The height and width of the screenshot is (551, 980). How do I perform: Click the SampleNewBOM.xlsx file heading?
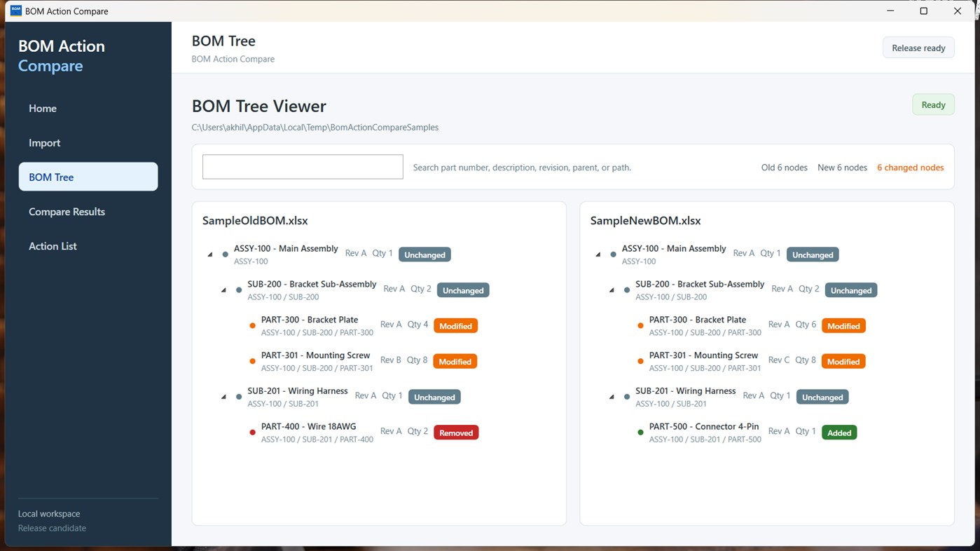(645, 221)
